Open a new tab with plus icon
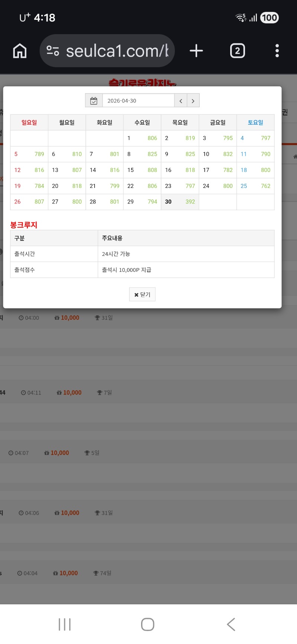This screenshot has height=644, width=297. [196, 51]
